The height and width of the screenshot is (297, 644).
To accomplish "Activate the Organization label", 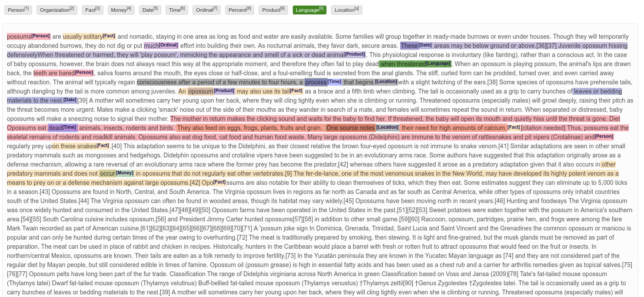I will (56, 10).
